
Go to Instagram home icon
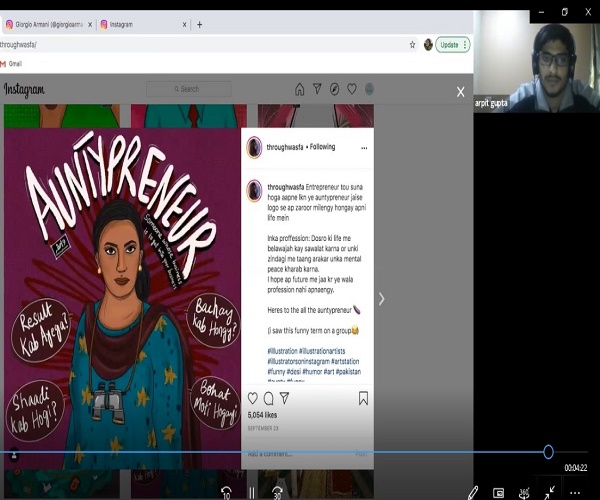pos(300,89)
